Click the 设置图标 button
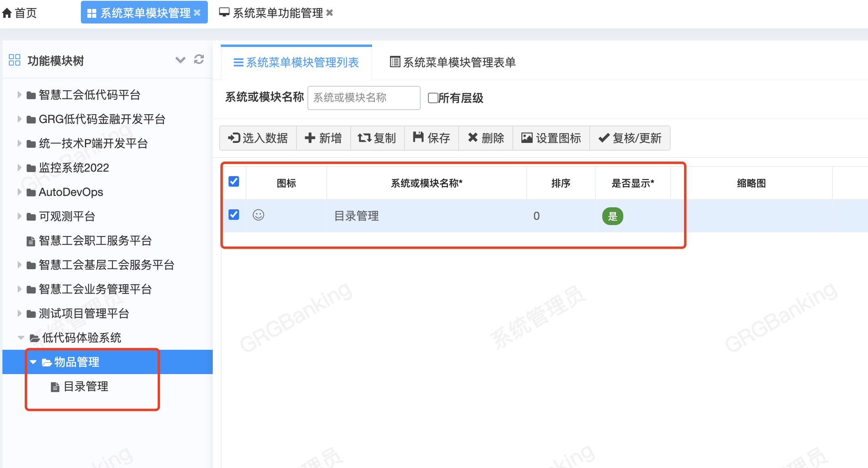Image resolution: width=868 pixels, height=468 pixels. (x=551, y=138)
